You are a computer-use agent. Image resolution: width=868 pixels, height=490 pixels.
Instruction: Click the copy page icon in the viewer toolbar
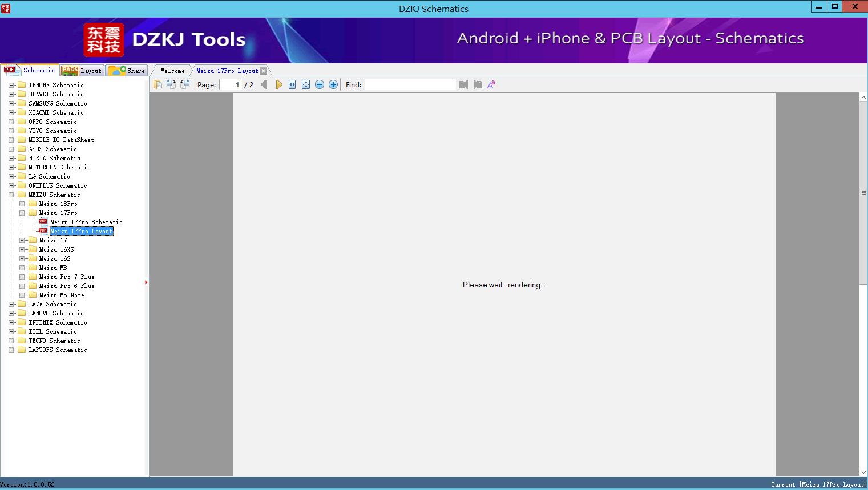pyautogui.click(x=158, y=84)
